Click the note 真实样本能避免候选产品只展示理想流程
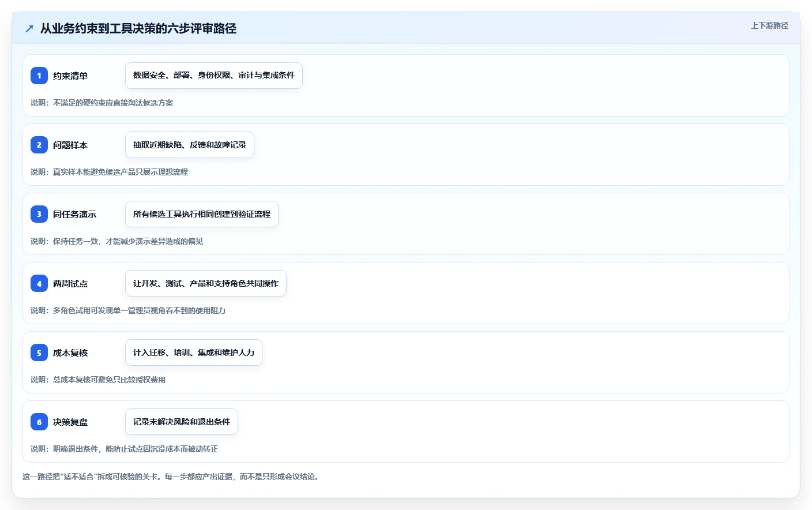Screen dimensions: 812x510 click(x=110, y=172)
